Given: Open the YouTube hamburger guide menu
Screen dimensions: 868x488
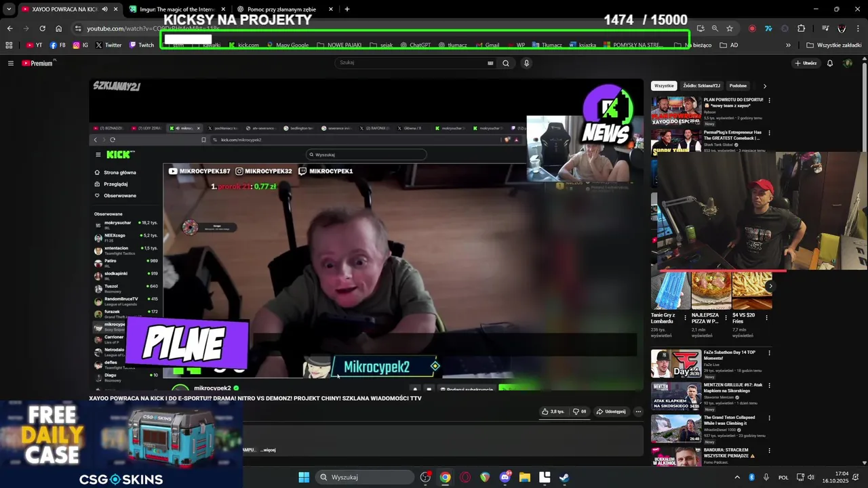Looking at the screenshot, I should click(x=10, y=63).
